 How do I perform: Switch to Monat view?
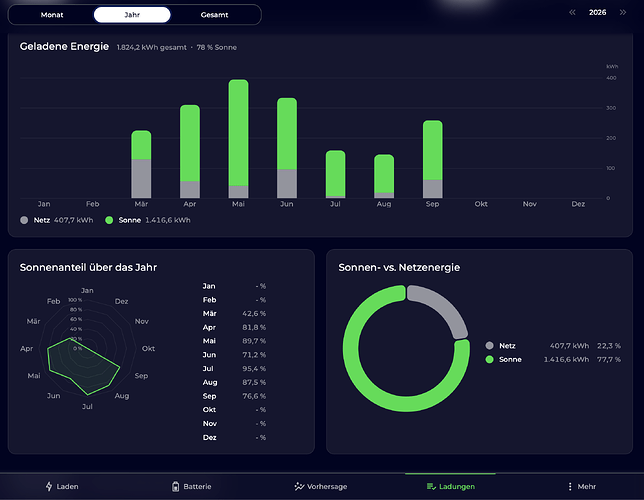click(52, 15)
